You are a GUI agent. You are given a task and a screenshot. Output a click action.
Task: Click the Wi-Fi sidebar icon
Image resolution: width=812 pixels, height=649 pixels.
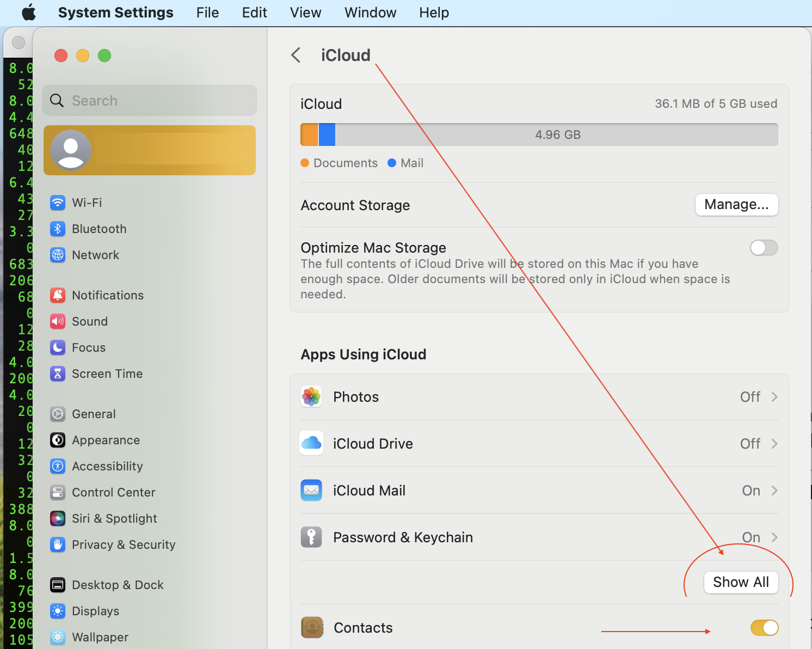[x=58, y=203]
